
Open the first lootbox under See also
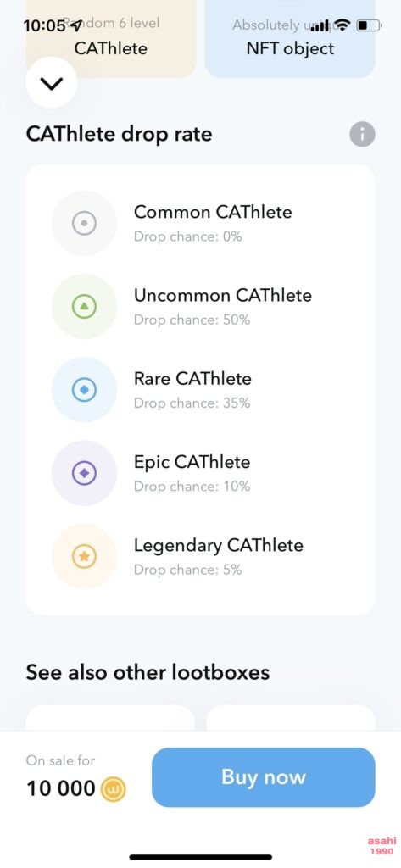pos(110,718)
